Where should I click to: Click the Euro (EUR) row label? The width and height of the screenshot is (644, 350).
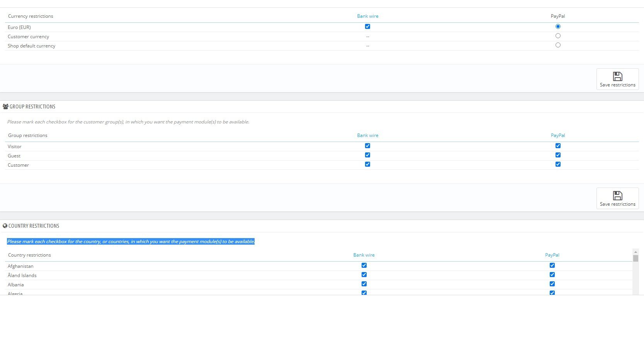coord(19,27)
